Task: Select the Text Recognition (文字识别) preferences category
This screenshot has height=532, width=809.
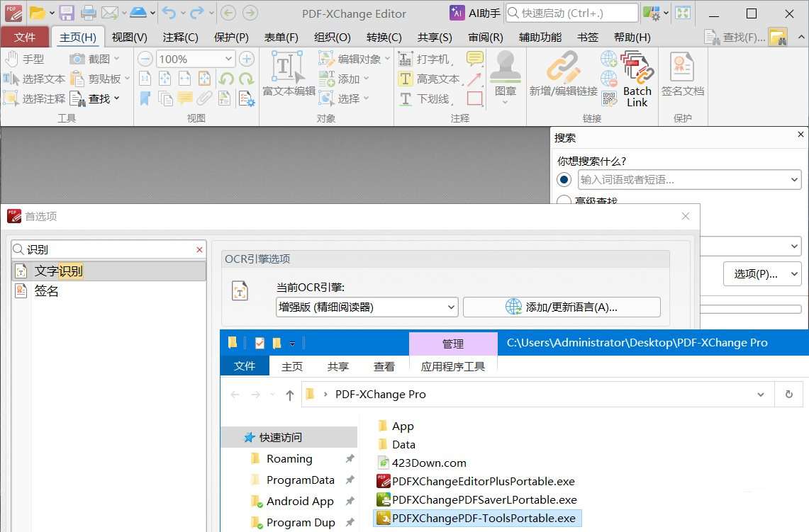Action: click(x=108, y=271)
